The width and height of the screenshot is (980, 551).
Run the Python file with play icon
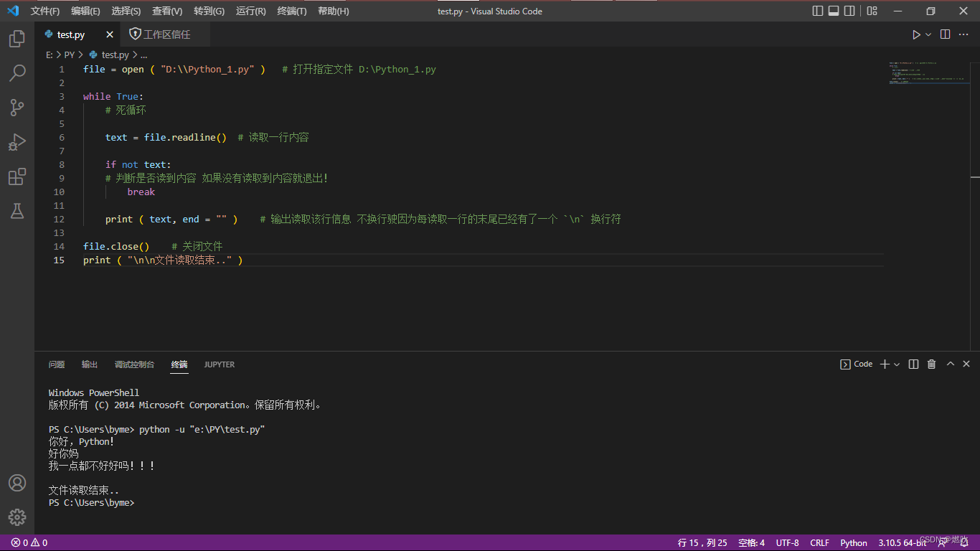pyautogui.click(x=916, y=34)
